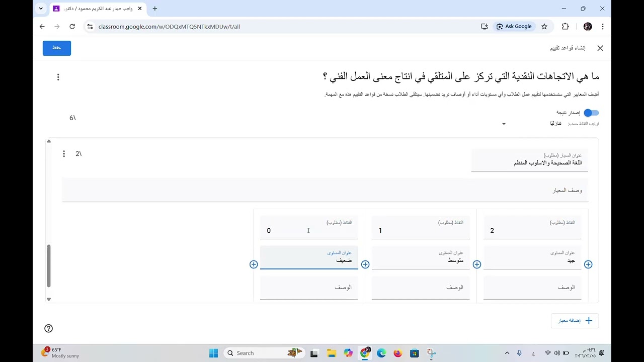Open Copilot from taskbar
644x362 pixels.
point(348,353)
